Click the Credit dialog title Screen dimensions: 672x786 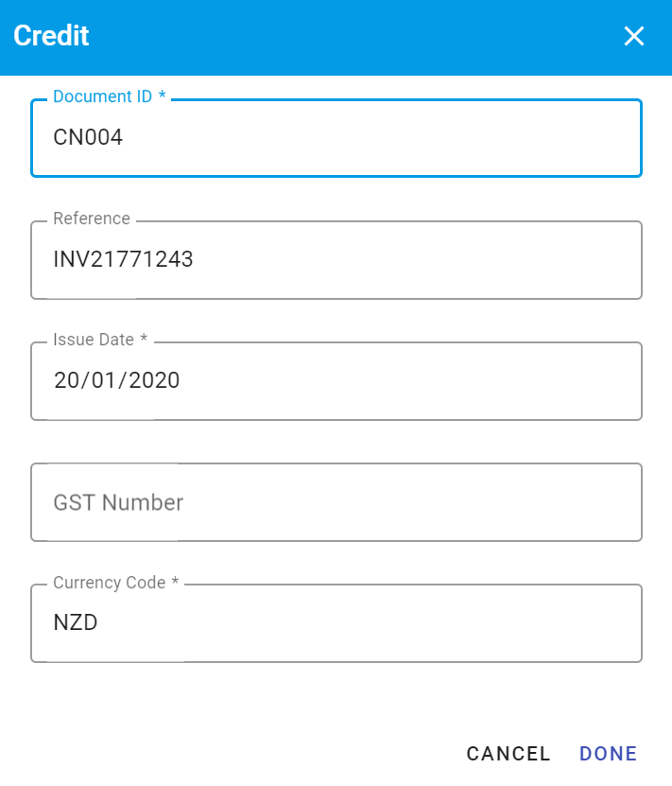(x=51, y=36)
